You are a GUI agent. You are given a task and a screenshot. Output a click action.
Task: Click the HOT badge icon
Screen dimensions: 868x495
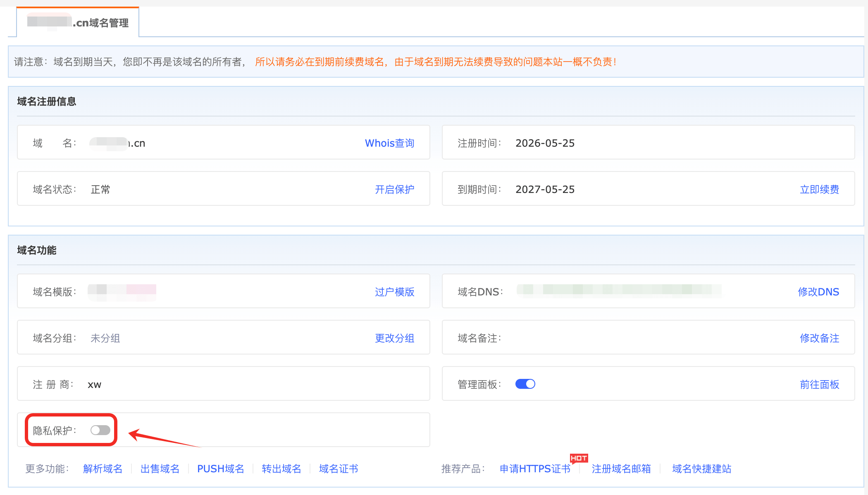(x=579, y=458)
